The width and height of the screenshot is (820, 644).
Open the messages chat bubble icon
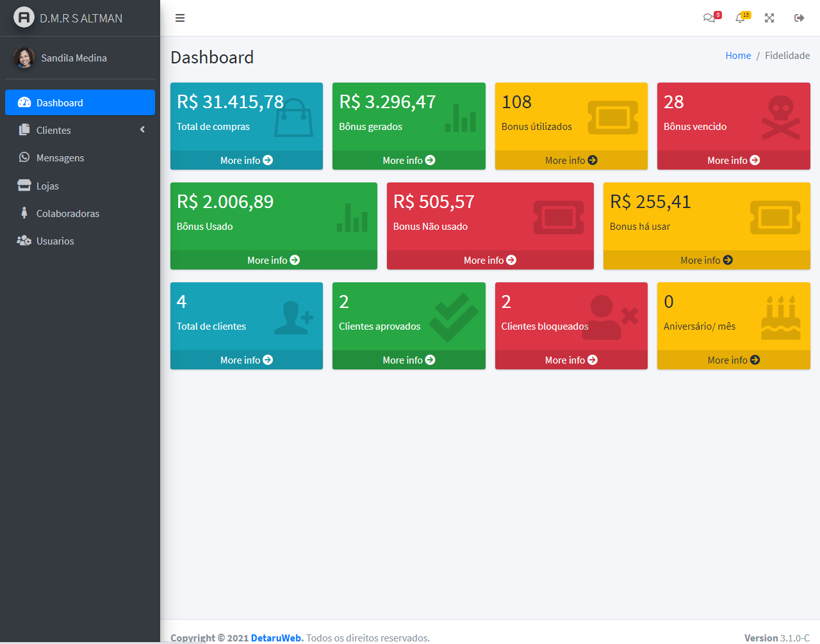(709, 18)
